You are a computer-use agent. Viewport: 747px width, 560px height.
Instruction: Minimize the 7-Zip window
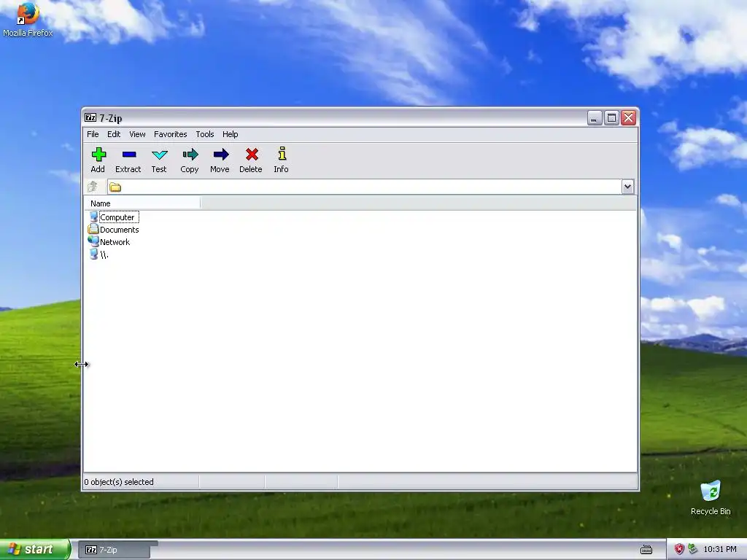click(x=594, y=117)
